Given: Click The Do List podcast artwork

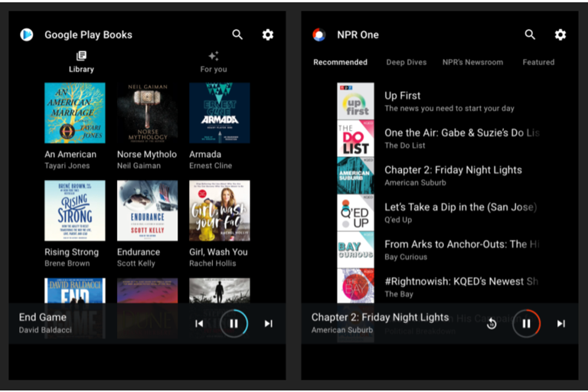Looking at the screenshot, I should pos(355,139).
